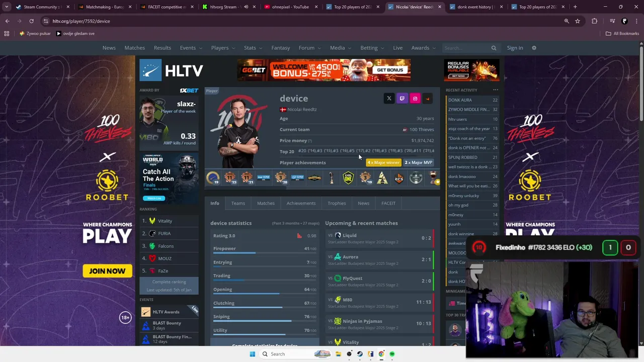The height and width of the screenshot is (362, 644).
Task: Click the ESL One trophy icon
Action: [348, 178]
